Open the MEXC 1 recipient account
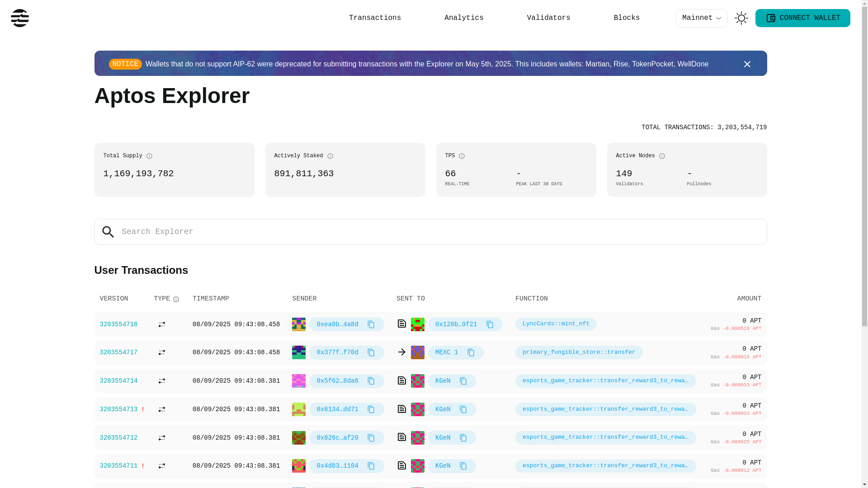 (447, 352)
